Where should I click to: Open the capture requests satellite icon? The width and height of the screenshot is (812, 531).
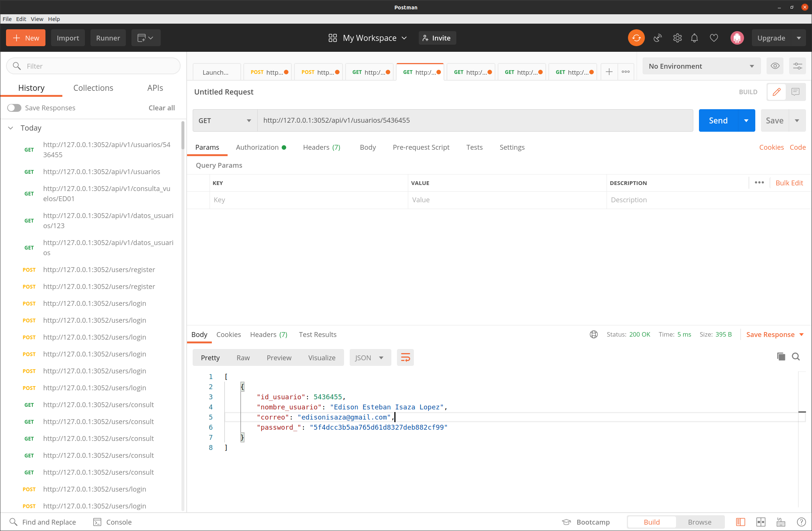658,38
